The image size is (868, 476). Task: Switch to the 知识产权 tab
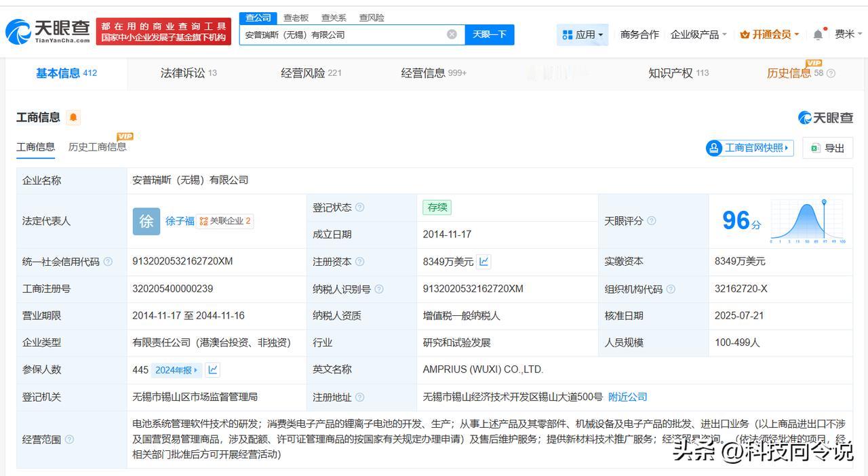pyautogui.click(x=677, y=73)
